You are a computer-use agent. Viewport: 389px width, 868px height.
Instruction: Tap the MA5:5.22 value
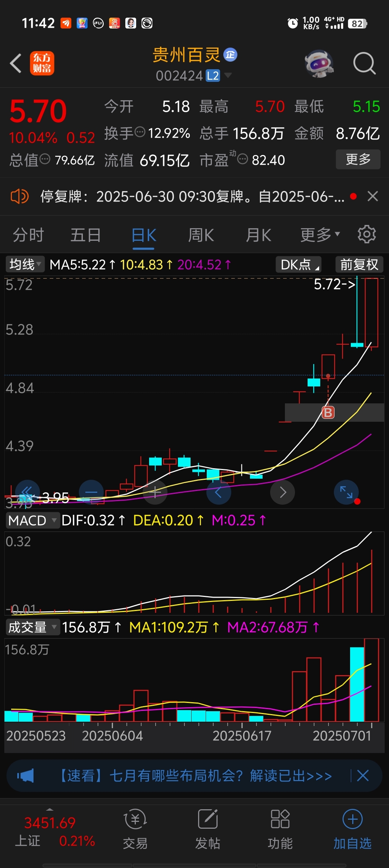pos(82,265)
